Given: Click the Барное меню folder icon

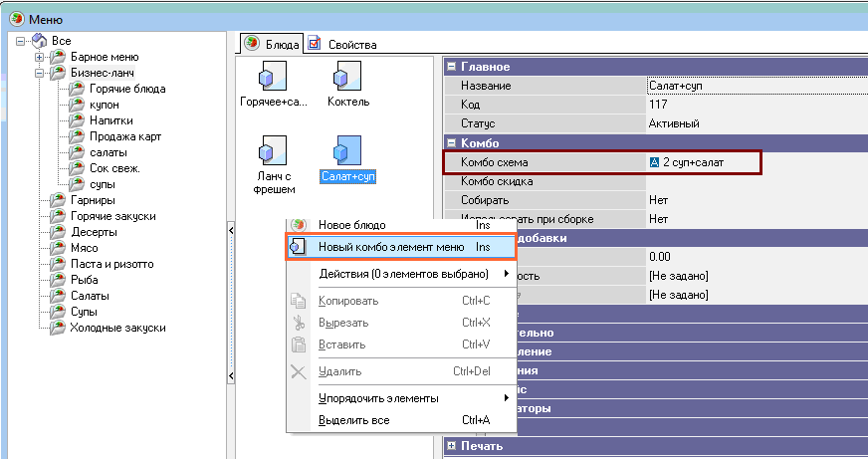Looking at the screenshot, I should point(57,57).
